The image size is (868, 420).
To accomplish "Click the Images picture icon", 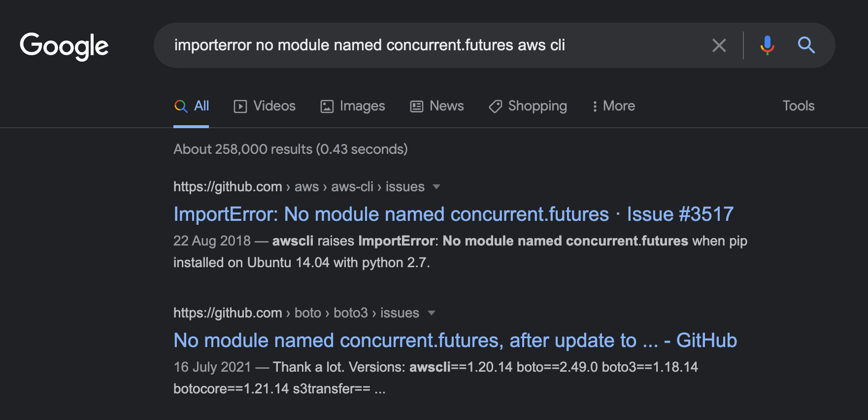I will 327,106.
